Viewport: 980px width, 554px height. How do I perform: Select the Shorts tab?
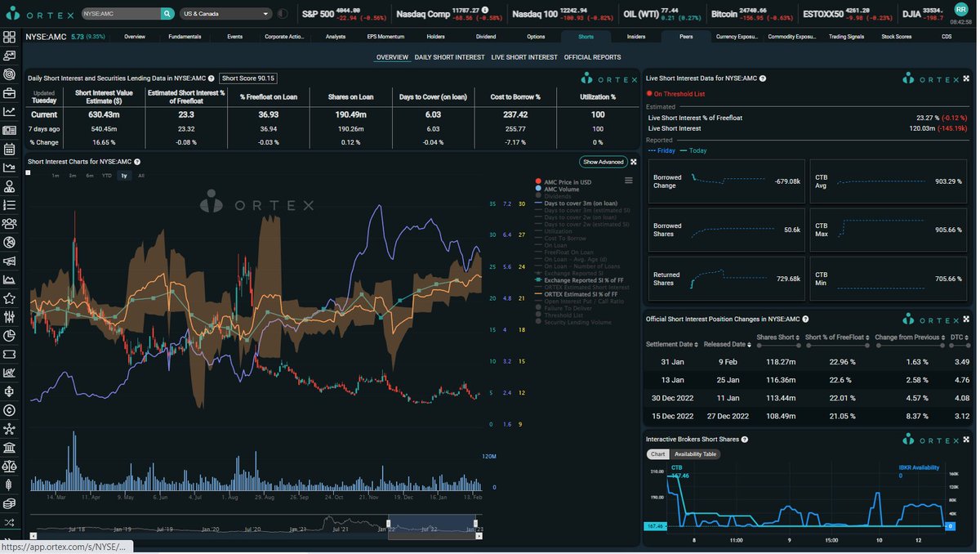586,37
